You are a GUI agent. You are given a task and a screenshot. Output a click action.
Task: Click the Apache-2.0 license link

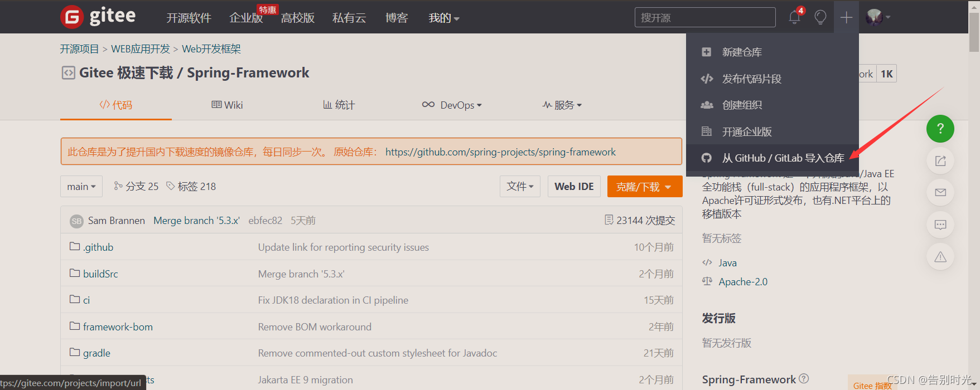[743, 281]
